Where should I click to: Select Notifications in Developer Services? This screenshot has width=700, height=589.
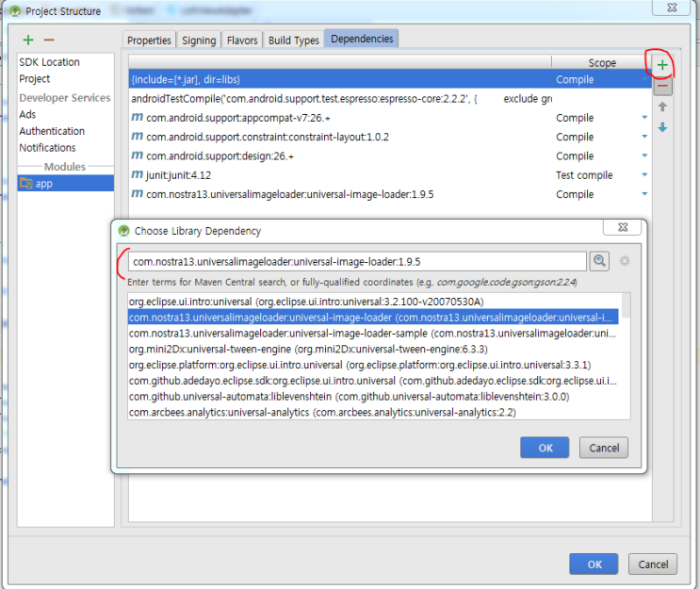coord(47,147)
